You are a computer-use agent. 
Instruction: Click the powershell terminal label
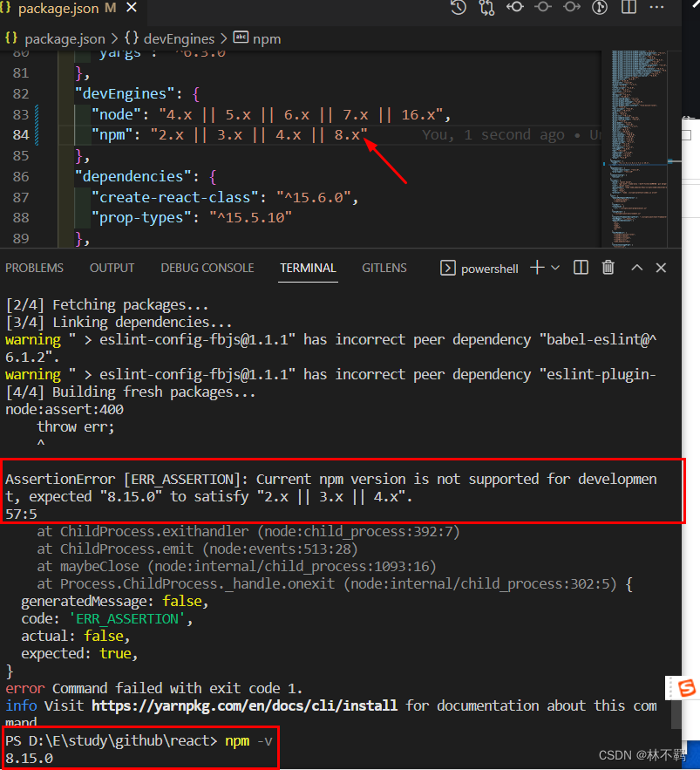point(489,269)
